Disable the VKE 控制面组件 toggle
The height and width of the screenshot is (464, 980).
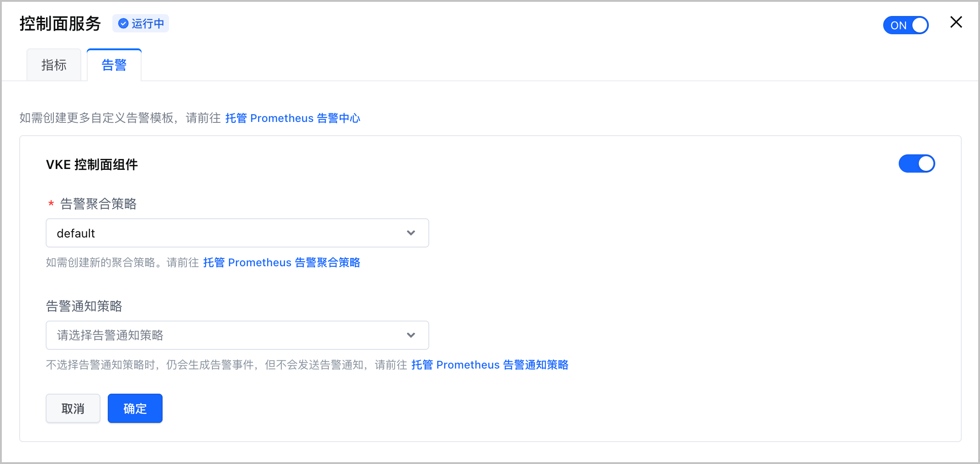[x=917, y=163]
